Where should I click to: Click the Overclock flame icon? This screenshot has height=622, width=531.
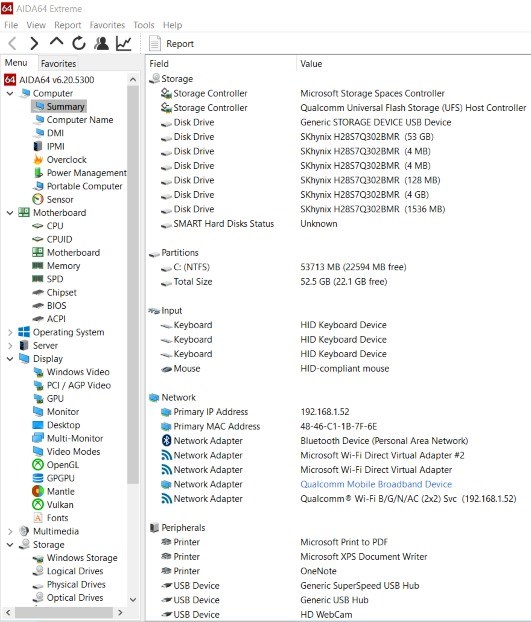[38, 159]
